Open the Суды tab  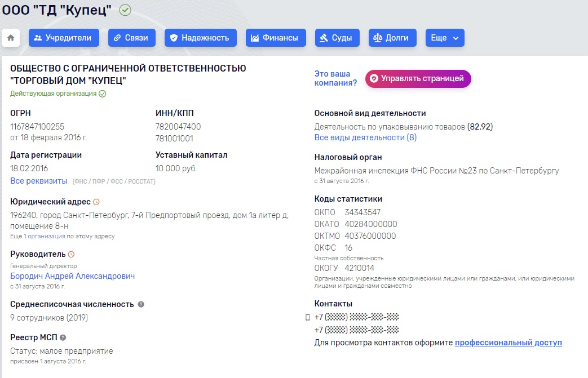point(337,38)
